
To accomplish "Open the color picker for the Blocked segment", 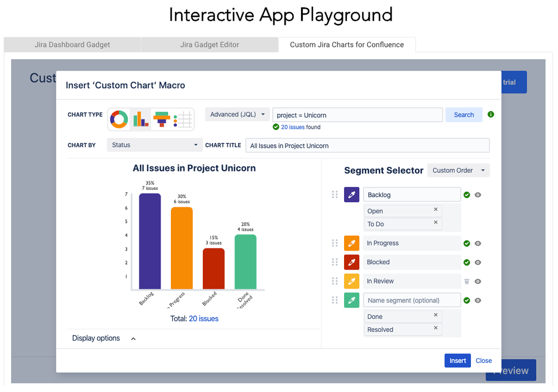I will [352, 262].
